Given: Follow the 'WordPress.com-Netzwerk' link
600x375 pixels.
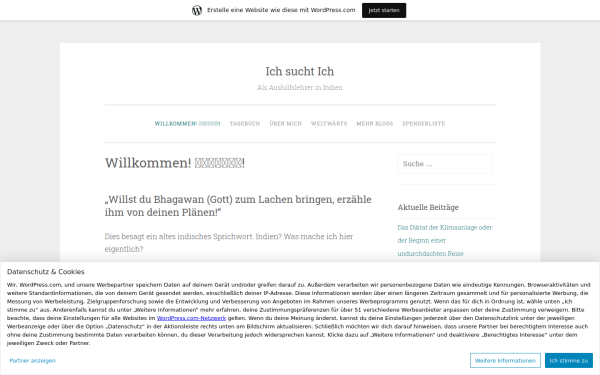Looking at the screenshot, I should coord(191,318).
